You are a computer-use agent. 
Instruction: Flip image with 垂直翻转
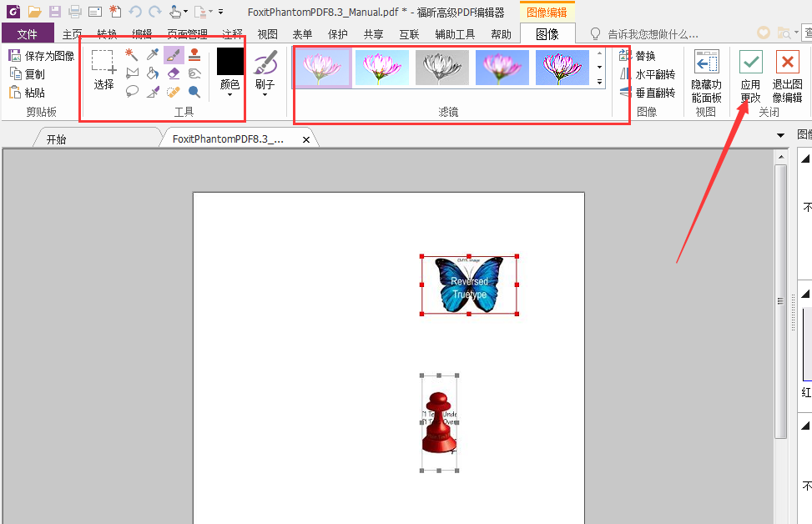click(x=648, y=93)
